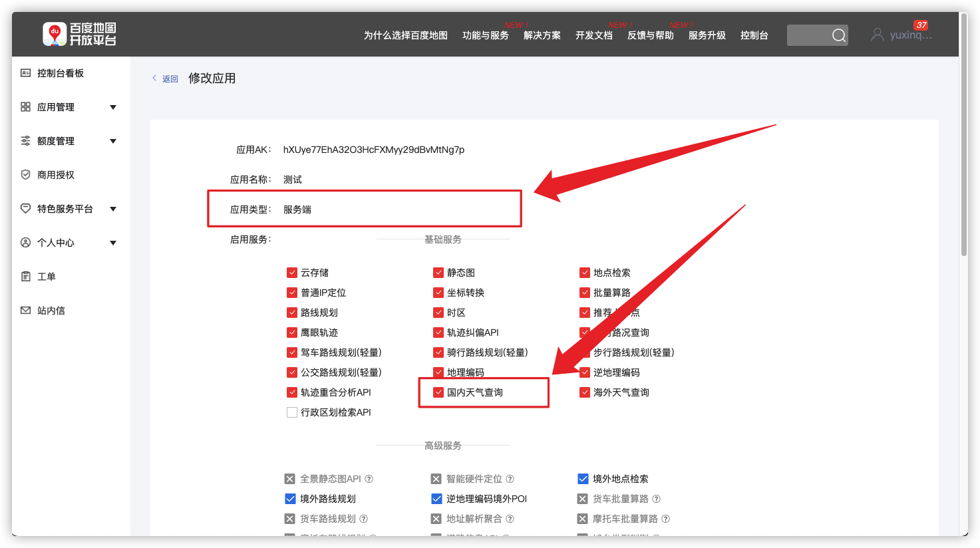Expand the 个人中心 arrow
Image resolution: width=980 pixels, height=548 pixels.
(x=113, y=243)
